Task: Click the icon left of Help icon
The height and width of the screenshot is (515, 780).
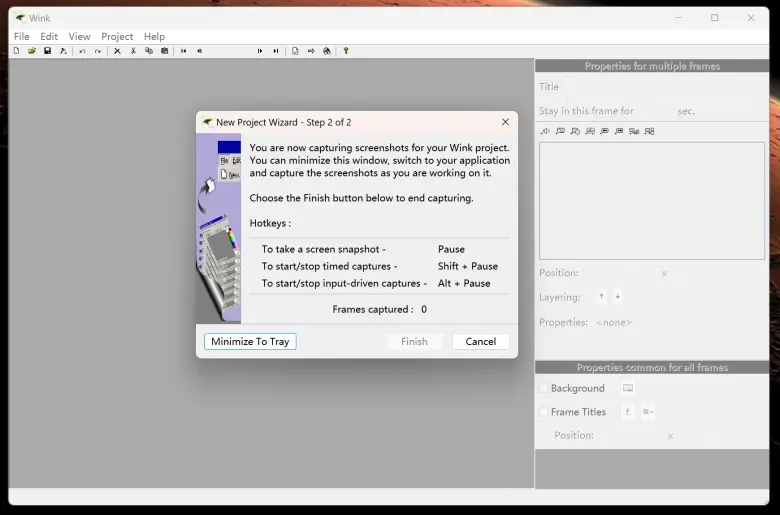Action: pyautogui.click(x=327, y=51)
